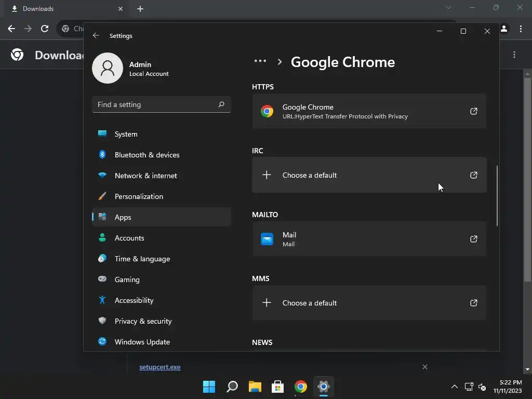
Task: Click the open icon on the MAILTO row
Action: pos(474,239)
